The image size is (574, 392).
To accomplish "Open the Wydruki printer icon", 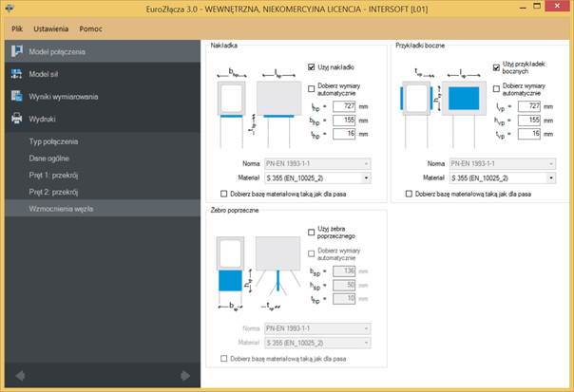I will (16, 119).
